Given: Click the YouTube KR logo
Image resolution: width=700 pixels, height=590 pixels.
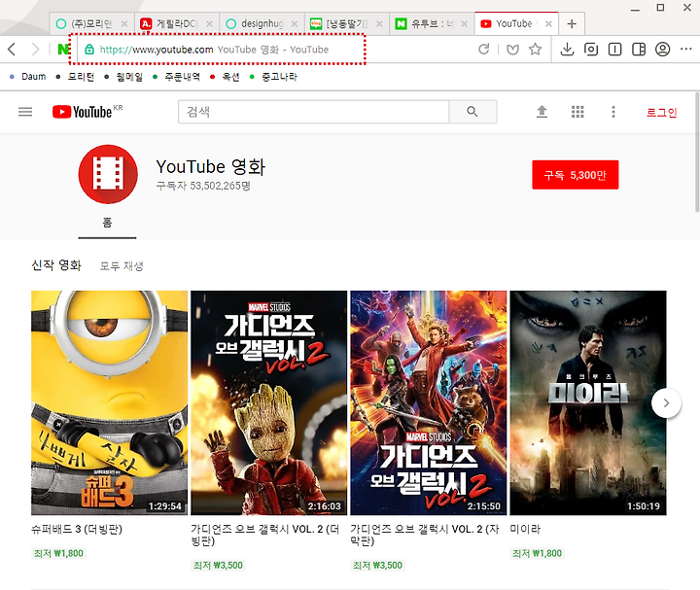Looking at the screenshot, I should [87, 112].
